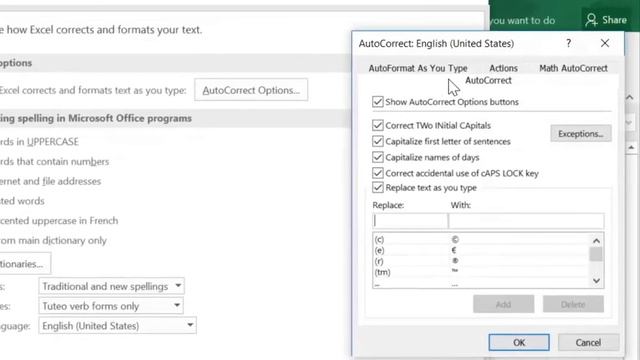Screen dimensions: 640x360
Task: Click the Options window scroll up arrow
Action: (x=630, y=98)
